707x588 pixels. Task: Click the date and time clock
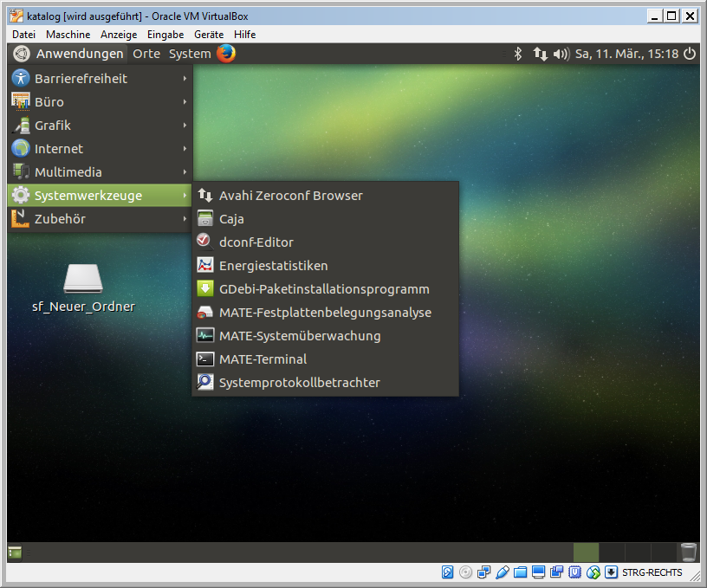pos(626,54)
